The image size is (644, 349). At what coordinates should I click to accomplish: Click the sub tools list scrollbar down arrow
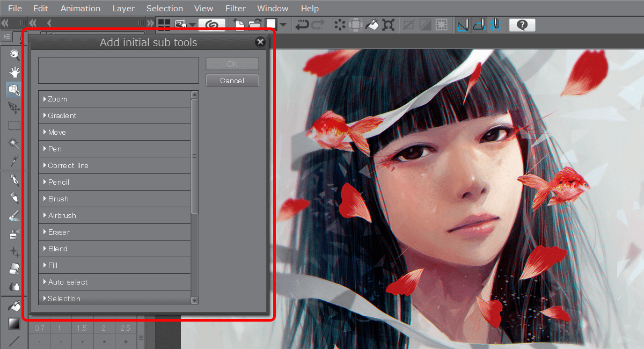pos(194,301)
